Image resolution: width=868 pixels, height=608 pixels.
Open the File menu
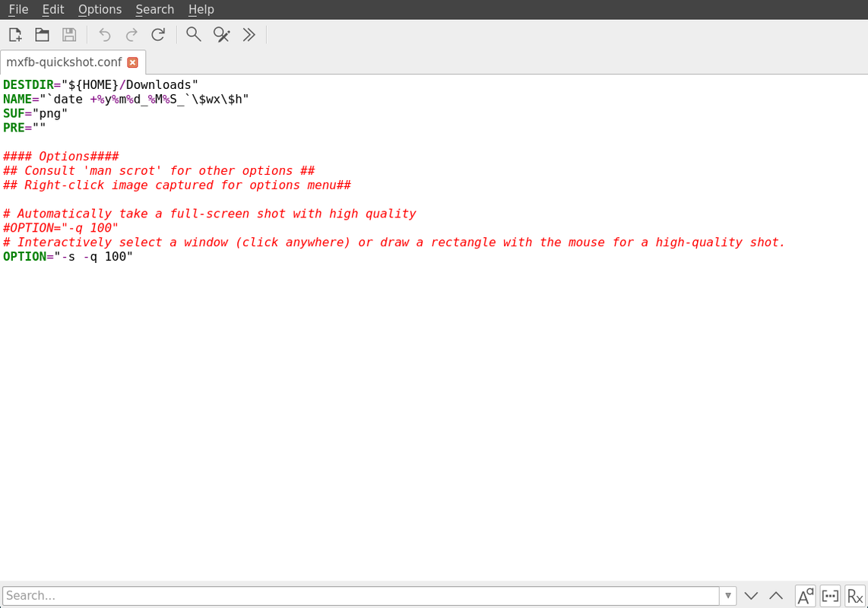[18, 9]
